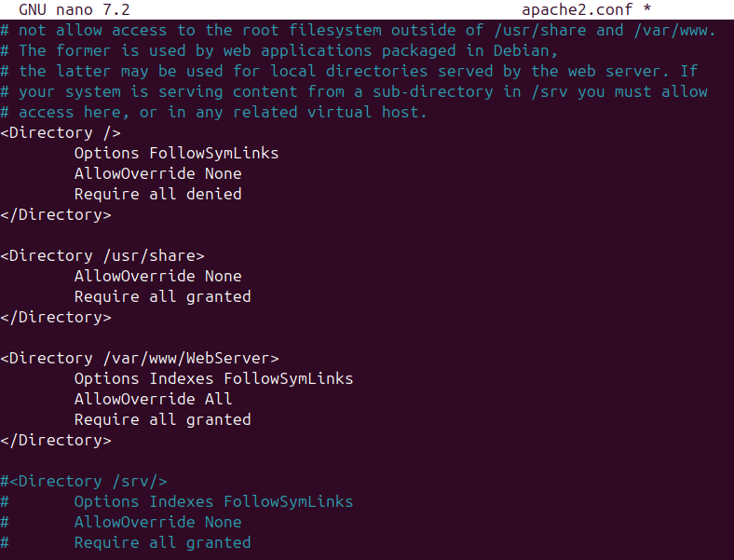
Task: Click the "<Directory /usr/share>" opening tag
Action: point(102,255)
